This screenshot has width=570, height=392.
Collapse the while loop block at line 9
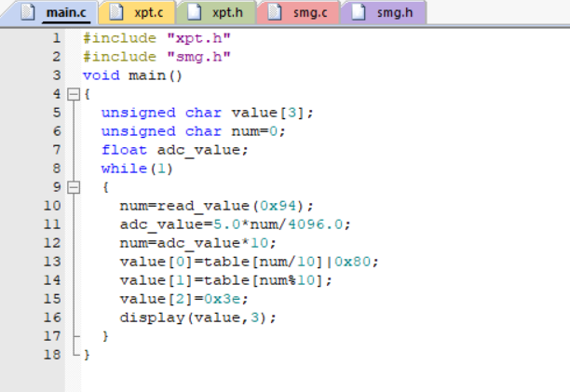pyautogui.click(x=74, y=187)
